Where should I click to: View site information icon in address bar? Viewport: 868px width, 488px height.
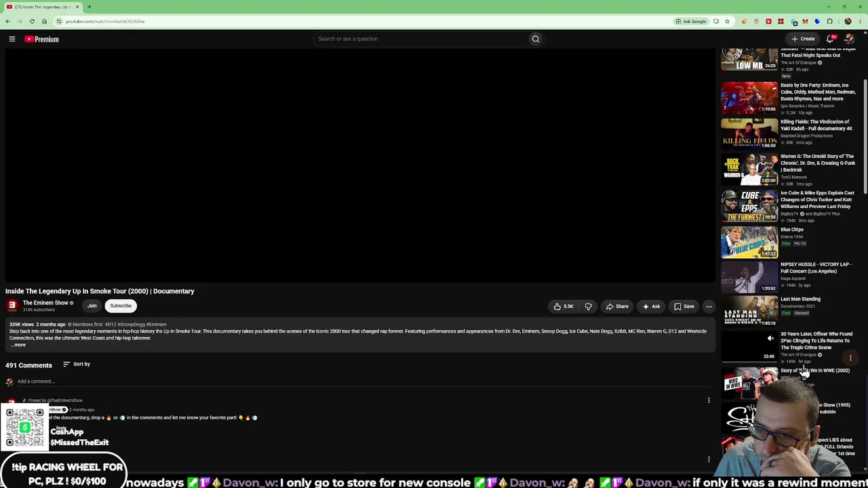pyautogui.click(x=59, y=21)
